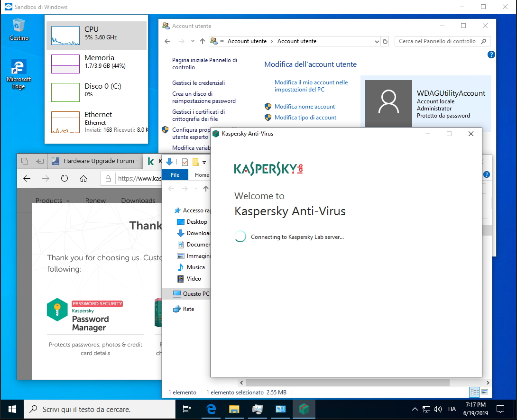
Task: Click the Edge address bar URL
Action: 140,179
